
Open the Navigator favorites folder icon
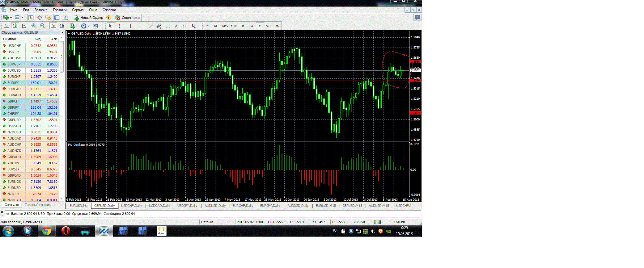coord(48,18)
